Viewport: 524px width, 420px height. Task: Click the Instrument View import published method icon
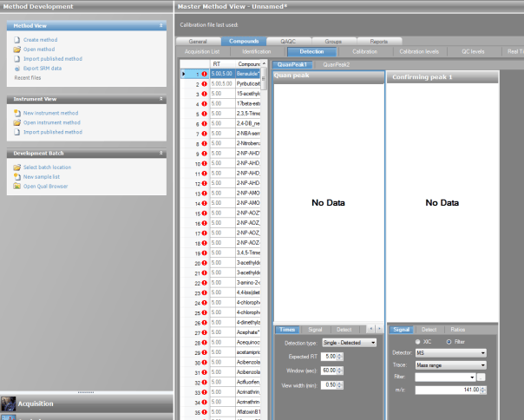(x=16, y=132)
